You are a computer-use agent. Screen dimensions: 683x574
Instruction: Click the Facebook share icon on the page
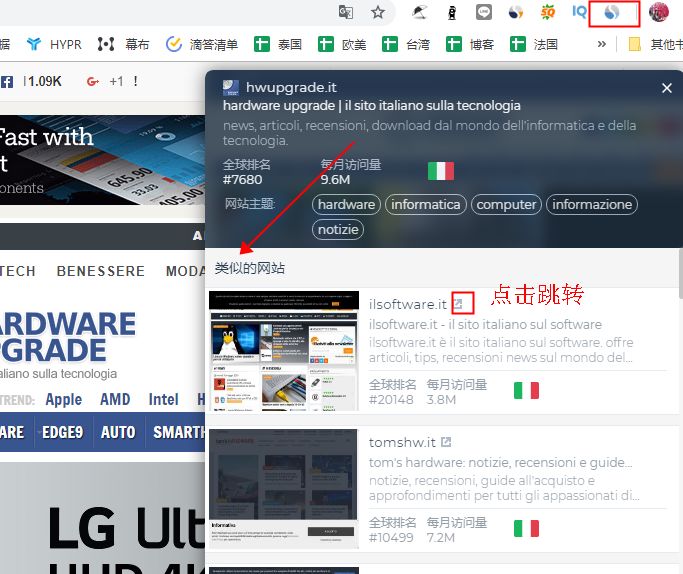click(7, 81)
